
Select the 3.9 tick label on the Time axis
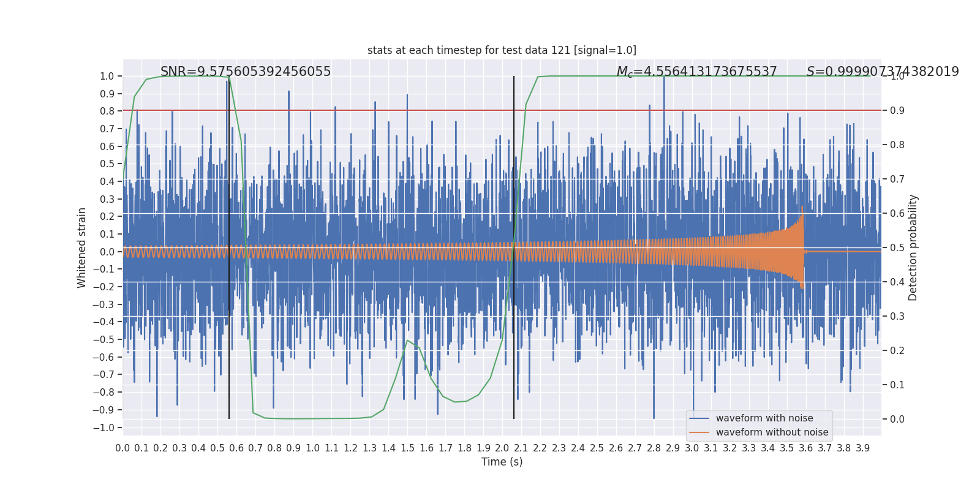coord(863,448)
